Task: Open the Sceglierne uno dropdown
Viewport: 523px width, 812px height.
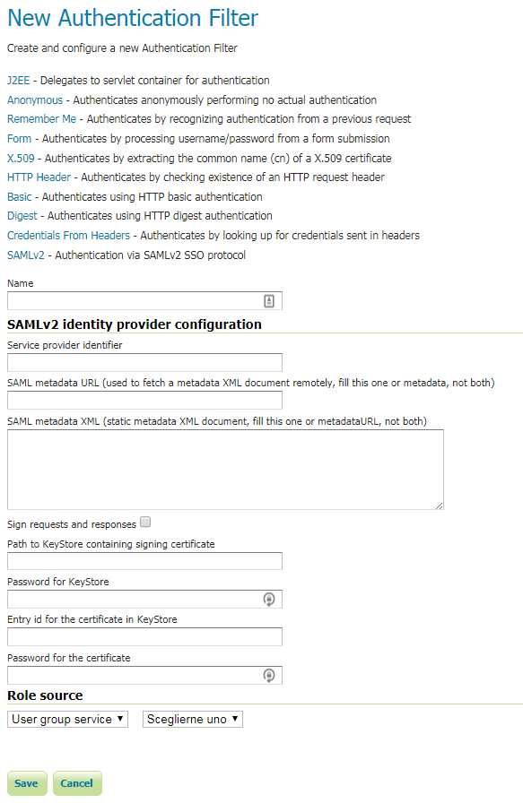Action: (x=193, y=719)
